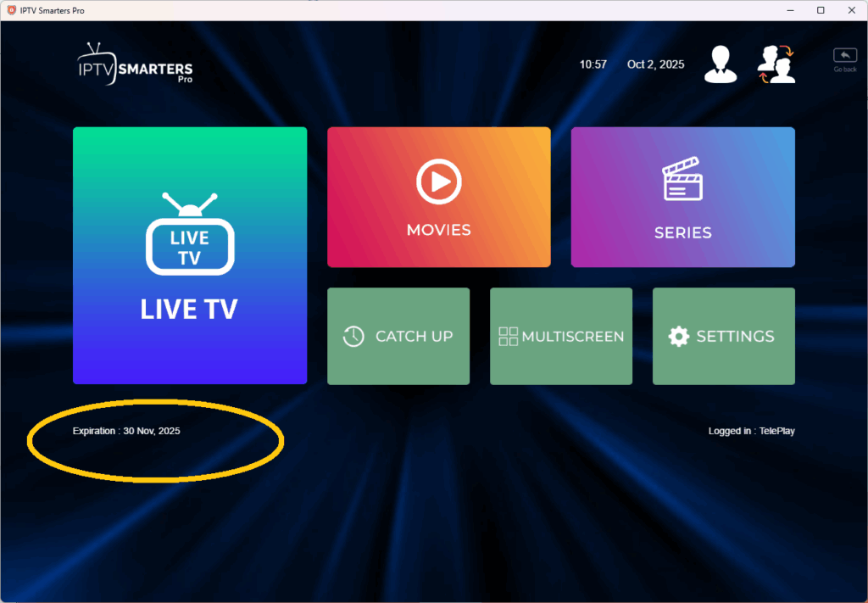868x603 pixels.
Task: Click the switch user icon
Action: pos(776,64)
